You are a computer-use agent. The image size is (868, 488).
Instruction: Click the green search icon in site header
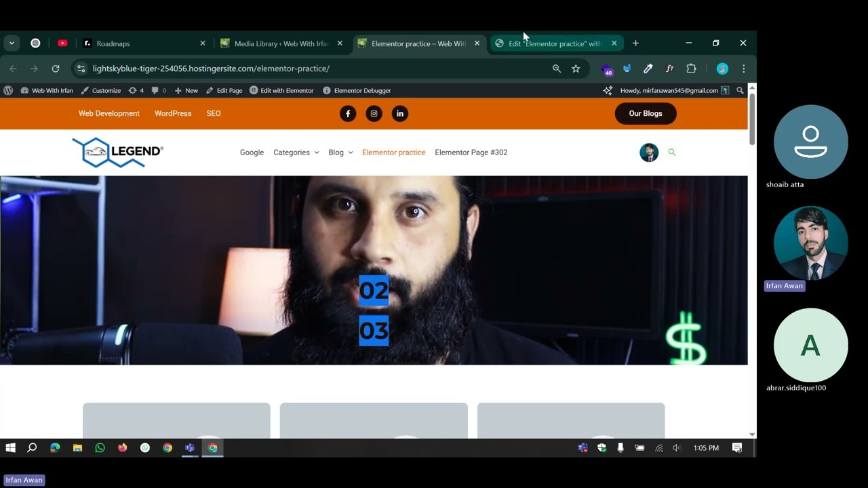[672, 152]
